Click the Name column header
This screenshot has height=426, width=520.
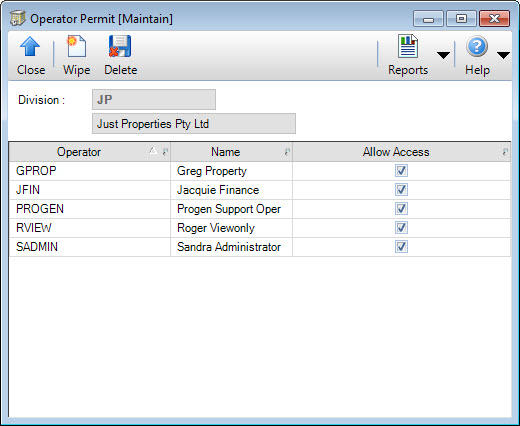[x=226, y=152]
